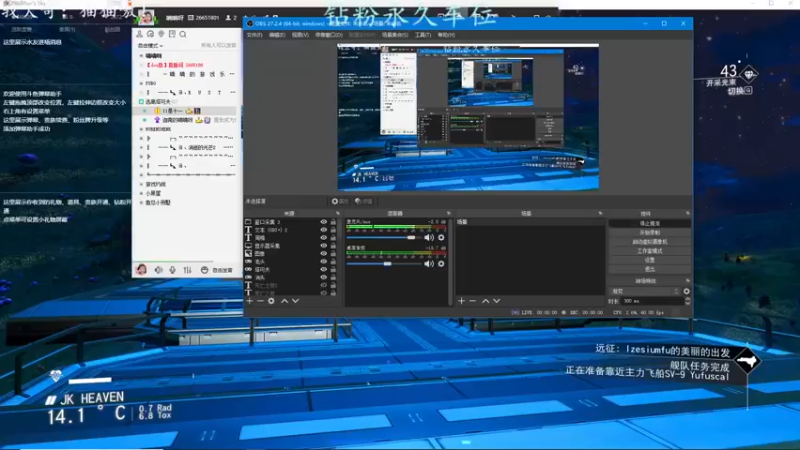800x450 pixels.
Task: Hide the 窗口采集 3 source with eye icon
Action: (323, 222)
